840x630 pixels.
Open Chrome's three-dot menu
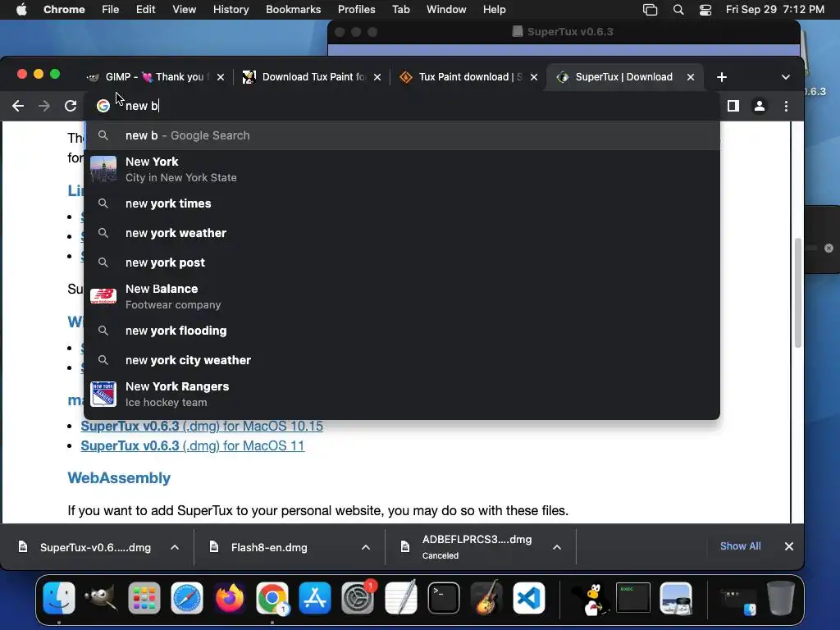(x=786, y=106)
